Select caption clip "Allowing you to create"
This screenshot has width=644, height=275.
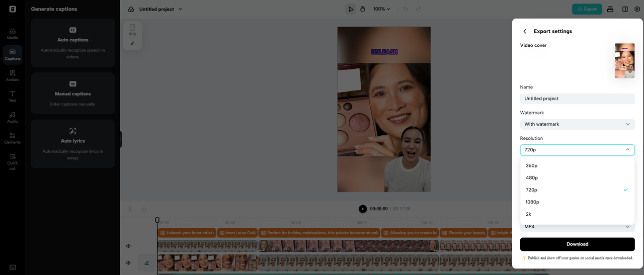410,233
